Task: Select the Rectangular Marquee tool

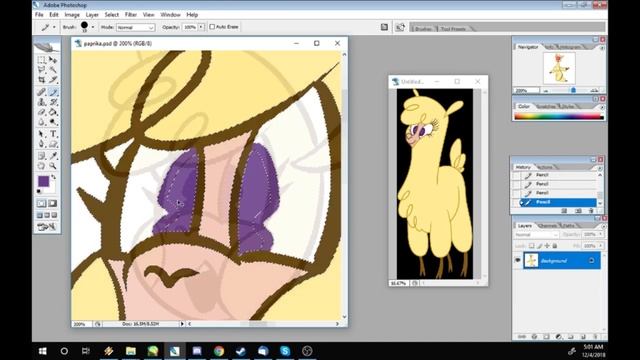Action: click(42, 60)
